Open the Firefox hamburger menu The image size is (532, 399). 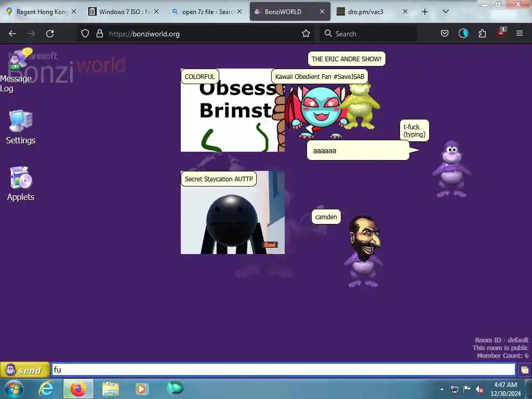[520, 34]
